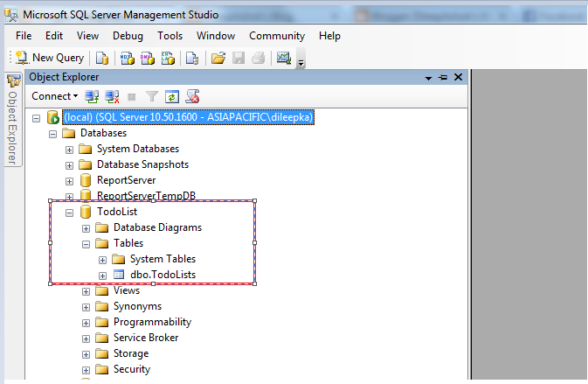Collapse the TodoList database node

tap(69, 213)
